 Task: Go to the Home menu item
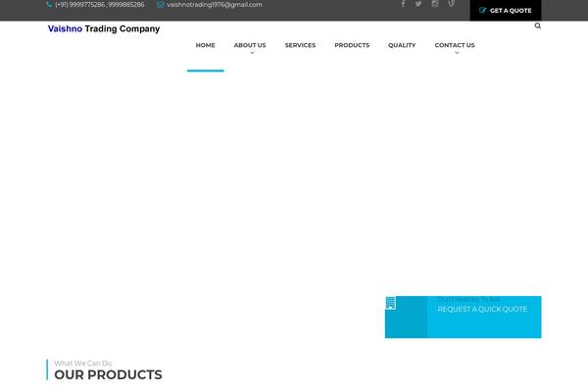[x=206, y=45]
